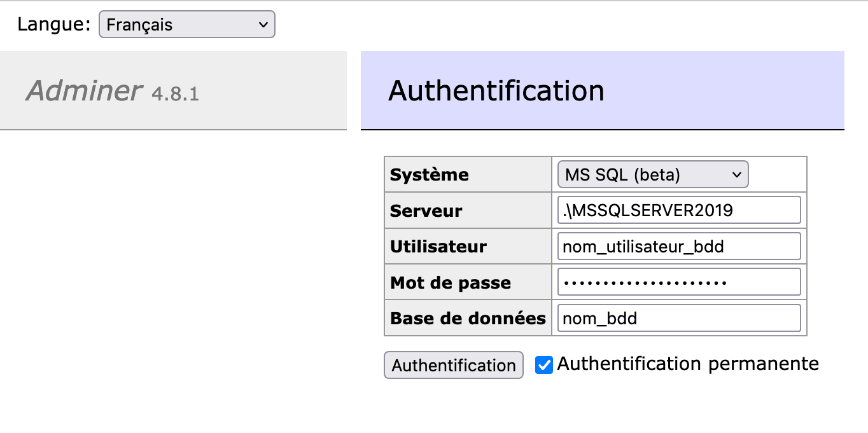The image size is (868, 433).
Task: Toggle the Authentification permanente checkbox
Action: click(x=544, y=365)
